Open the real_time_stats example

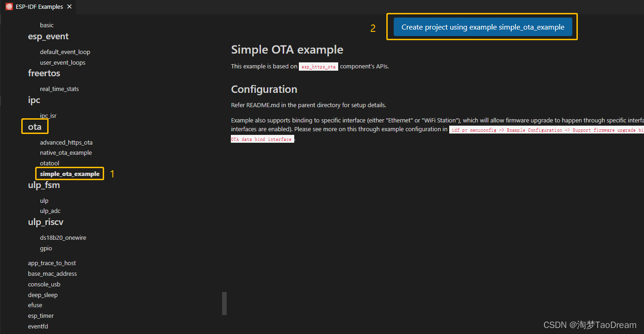59,89
